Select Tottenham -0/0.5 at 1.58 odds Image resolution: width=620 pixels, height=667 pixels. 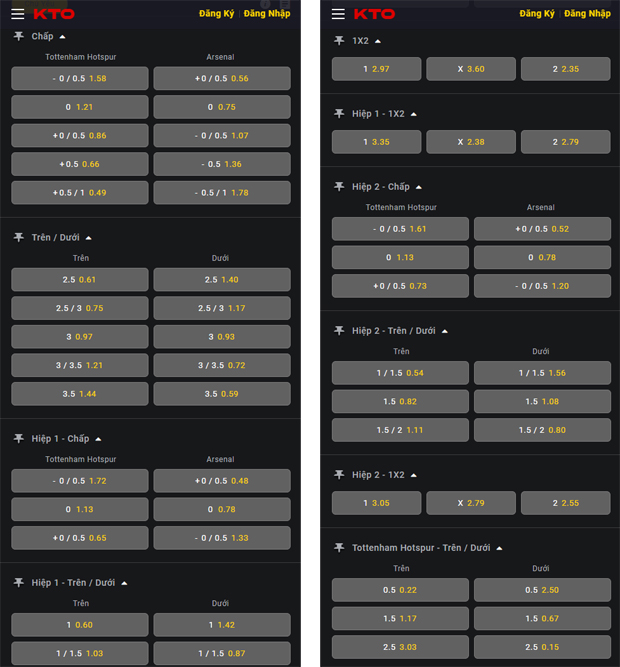[x=80, y=79]
